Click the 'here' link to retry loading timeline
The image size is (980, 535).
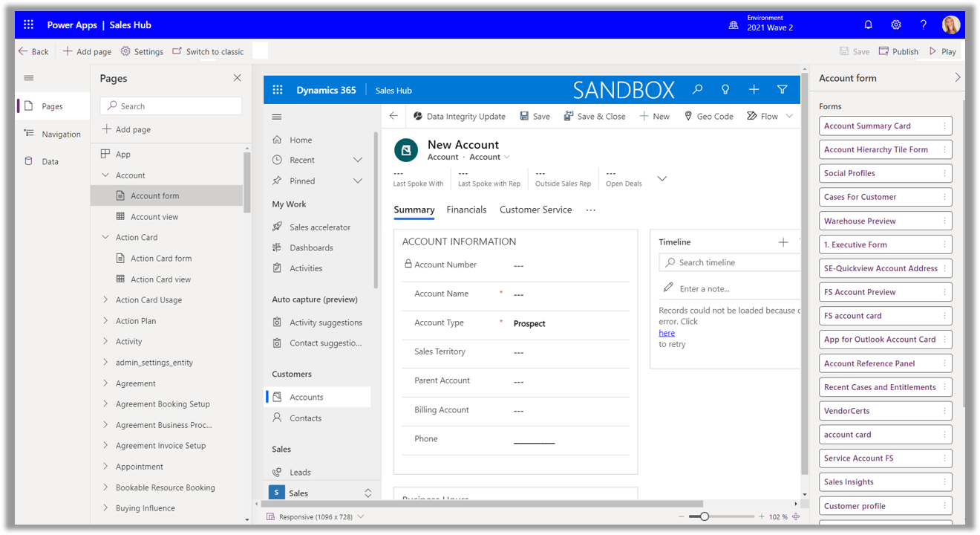click(x=666, y=332)
